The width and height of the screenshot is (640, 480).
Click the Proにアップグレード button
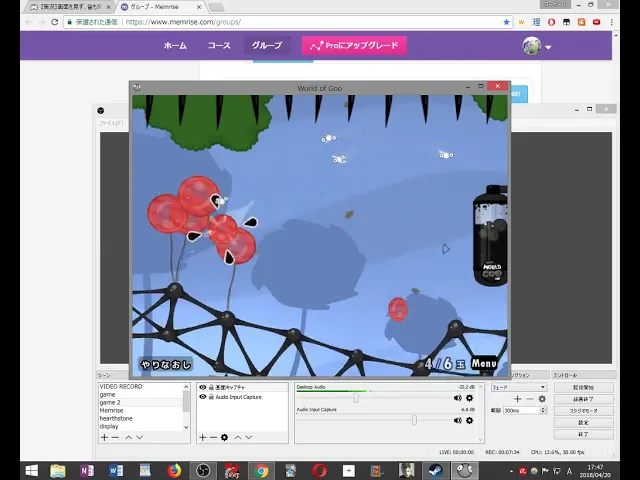pyautogui.click(x=354, y=45)
